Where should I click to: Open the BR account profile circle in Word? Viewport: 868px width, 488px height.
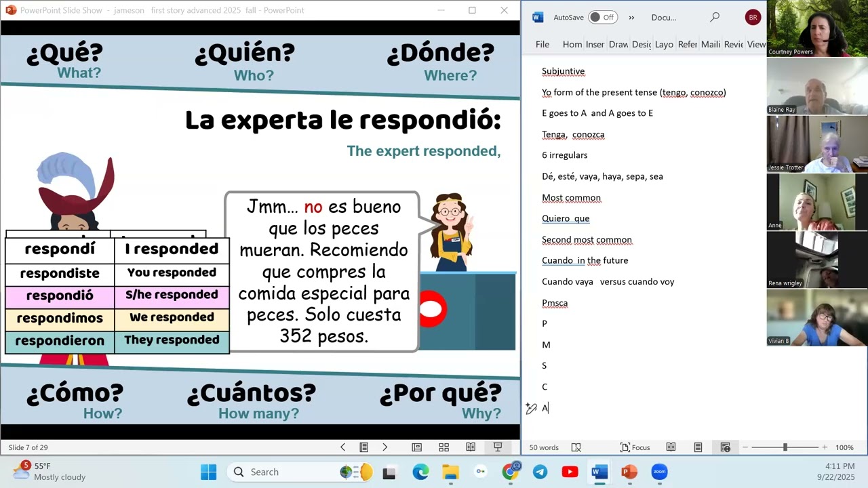(753, 18)
